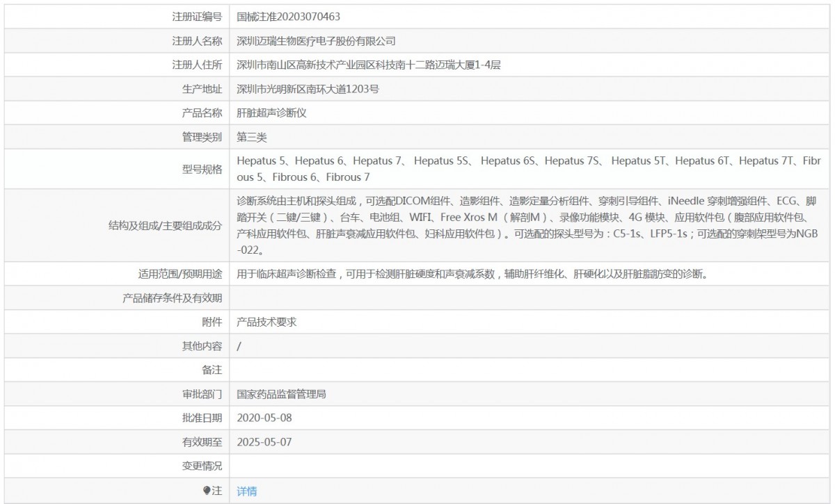Click the 管理类别 label
Screen dimensions: 835x504
pos(202,137)
